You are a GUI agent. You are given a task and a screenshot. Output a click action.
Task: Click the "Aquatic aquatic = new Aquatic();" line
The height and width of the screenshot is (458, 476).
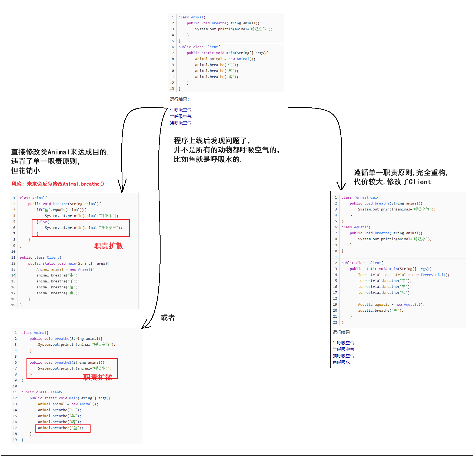(391, 305)
